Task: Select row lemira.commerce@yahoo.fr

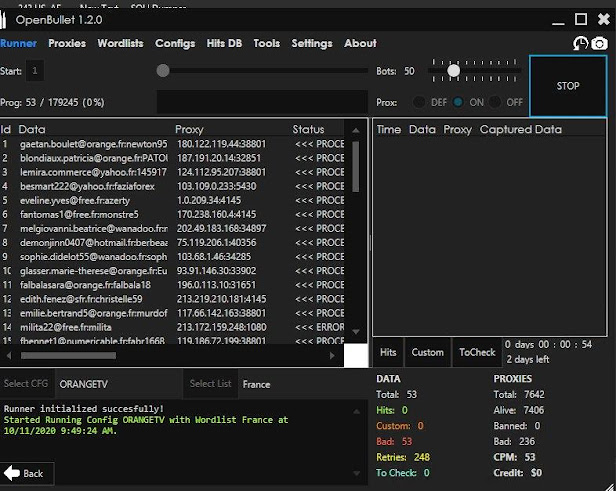Action: (x=172, y=172)
